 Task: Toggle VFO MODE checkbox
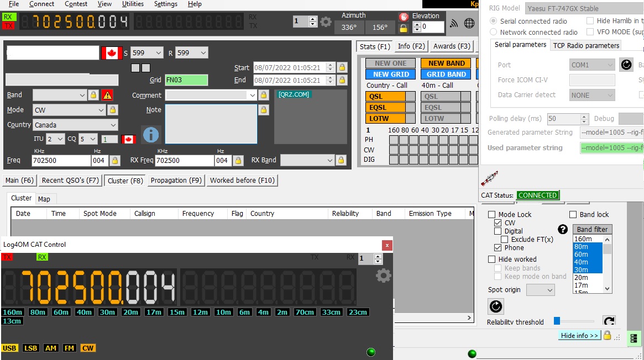(x=590, y=31)
